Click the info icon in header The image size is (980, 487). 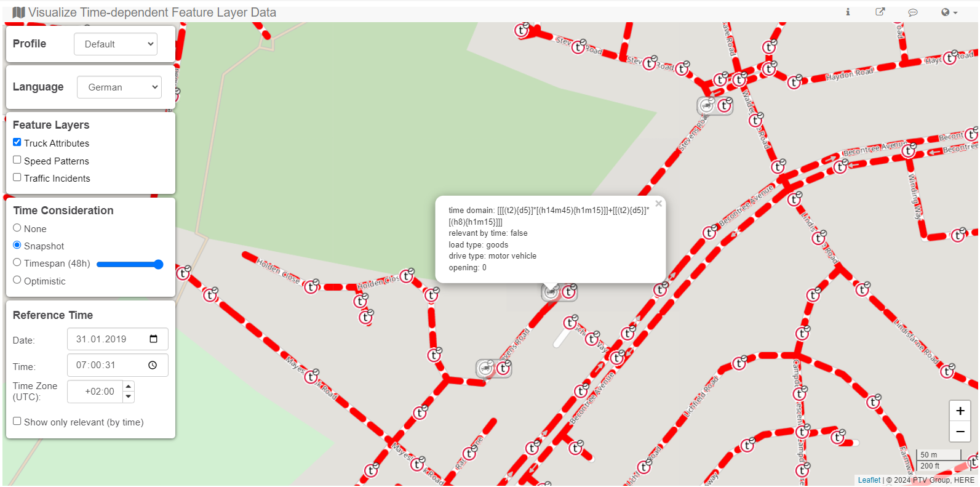click(x=848, y=12)
